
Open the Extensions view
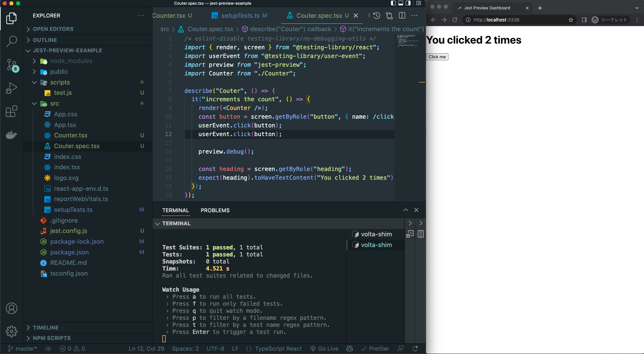click(11, 111)
